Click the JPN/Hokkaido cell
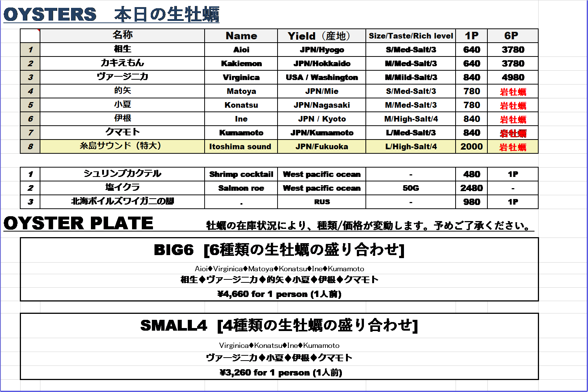 pyautogui.click(x=322, y=63)
